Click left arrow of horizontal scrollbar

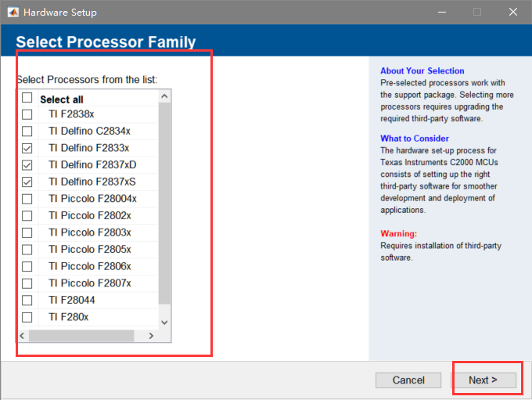(x=23, y=336)
